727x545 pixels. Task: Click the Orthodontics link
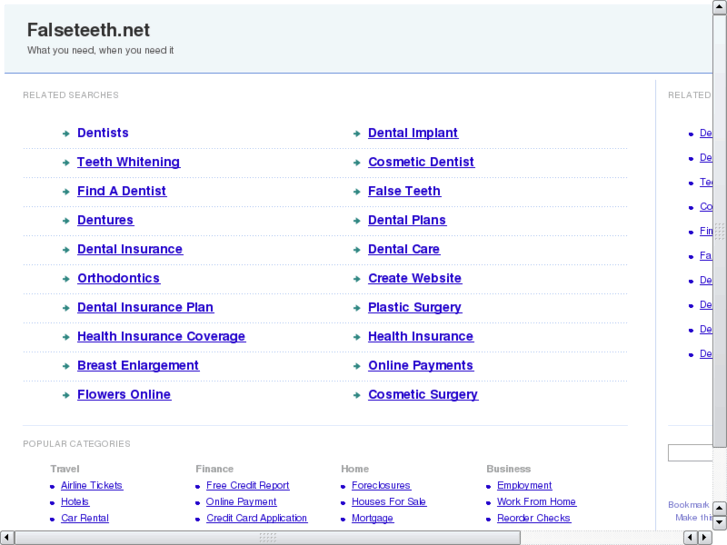coord(119,278)
